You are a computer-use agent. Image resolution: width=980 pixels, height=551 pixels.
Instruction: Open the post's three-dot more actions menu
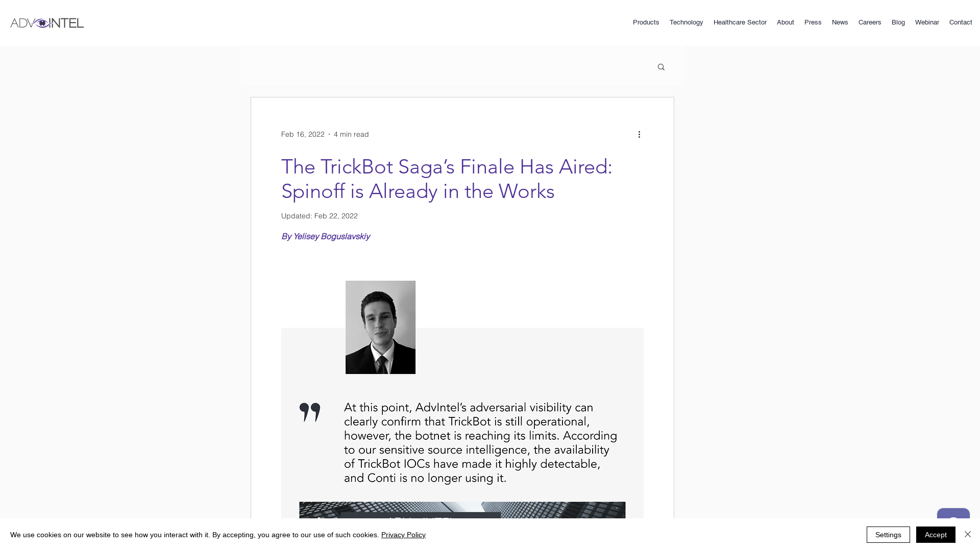[x=639, y=134]
